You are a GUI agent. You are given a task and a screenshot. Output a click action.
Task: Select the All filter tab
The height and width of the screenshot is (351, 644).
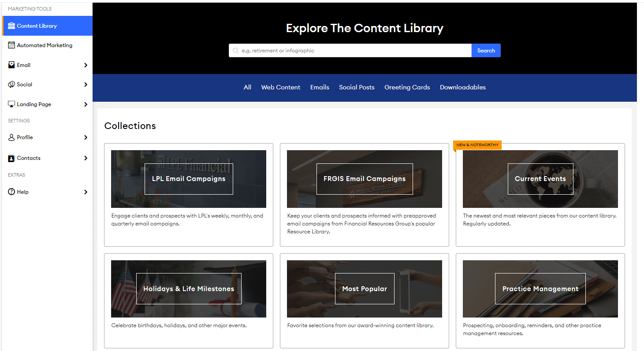point(247,87)
